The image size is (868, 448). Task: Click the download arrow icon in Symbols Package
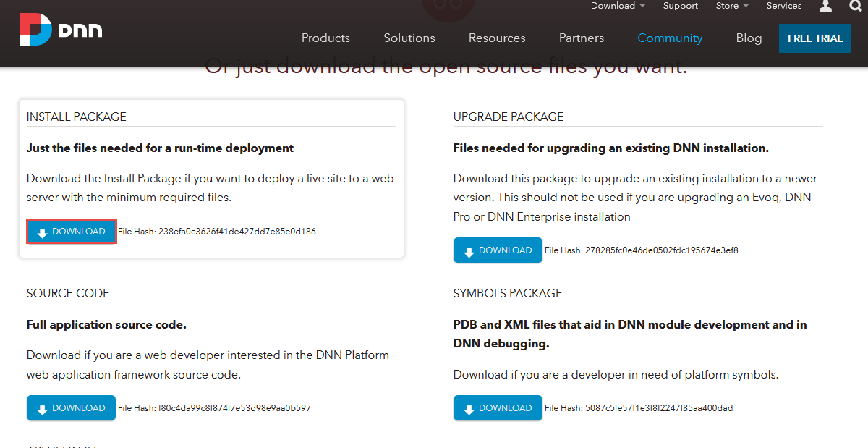tap(470, 407)
